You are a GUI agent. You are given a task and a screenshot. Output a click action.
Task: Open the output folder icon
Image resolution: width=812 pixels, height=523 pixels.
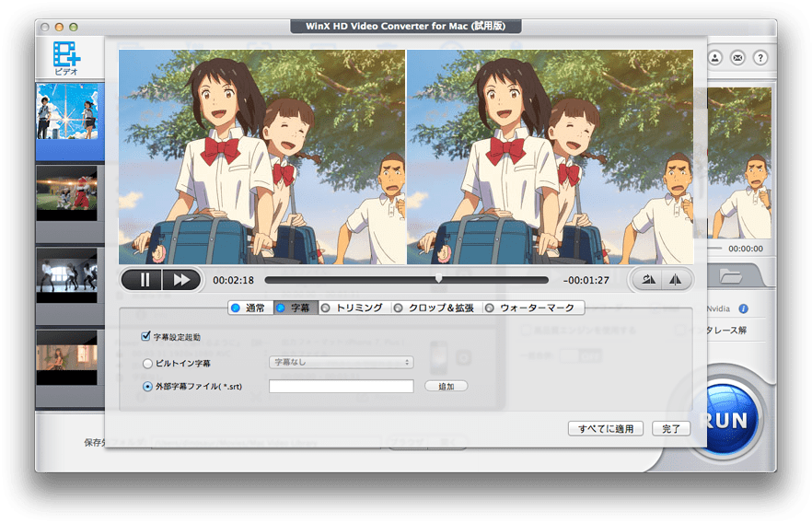731,275
